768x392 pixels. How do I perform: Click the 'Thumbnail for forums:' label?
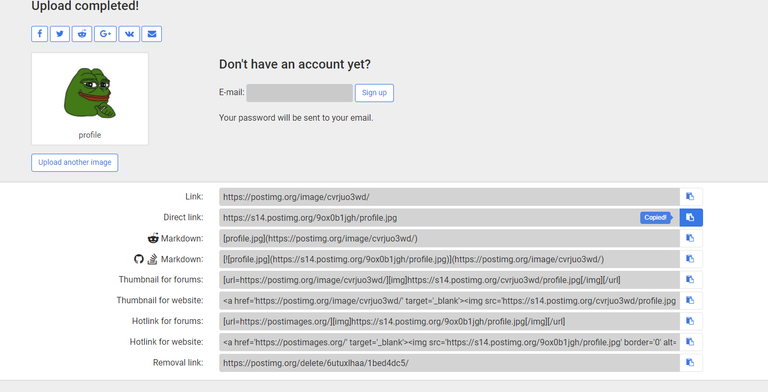tap(161, 279)
